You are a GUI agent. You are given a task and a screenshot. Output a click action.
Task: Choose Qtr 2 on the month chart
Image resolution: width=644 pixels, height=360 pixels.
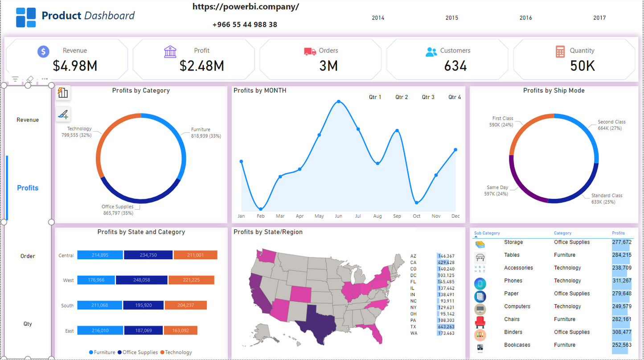[401, 97]
